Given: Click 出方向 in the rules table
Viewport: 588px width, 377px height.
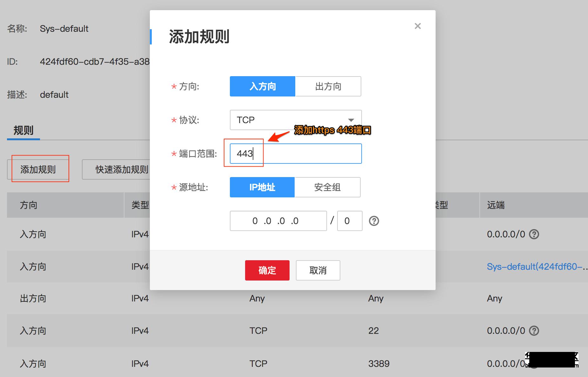Looking at the screenshot, I should (33, 298).
